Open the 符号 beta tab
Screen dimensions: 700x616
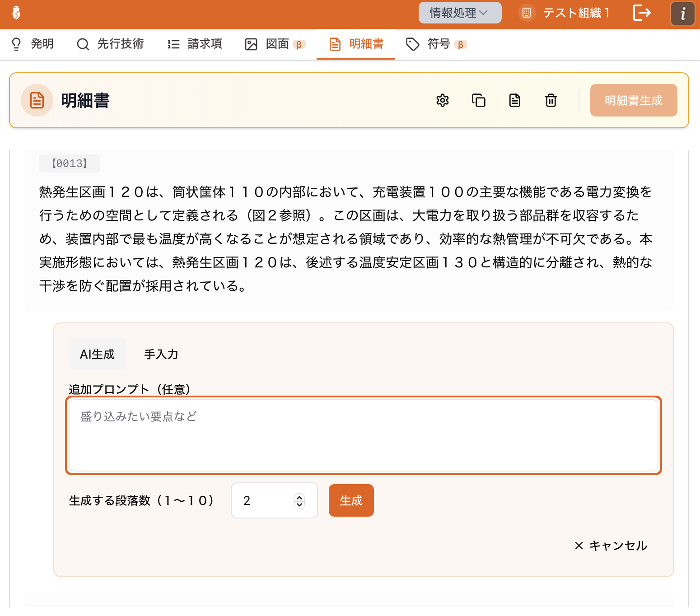click(x=436, y=44)
